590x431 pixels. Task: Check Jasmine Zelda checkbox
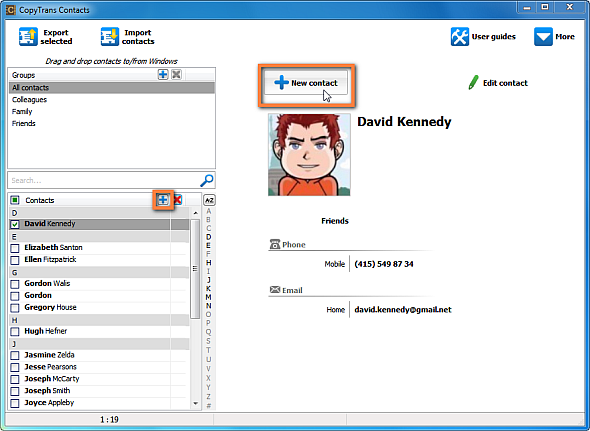coord(15,355)
